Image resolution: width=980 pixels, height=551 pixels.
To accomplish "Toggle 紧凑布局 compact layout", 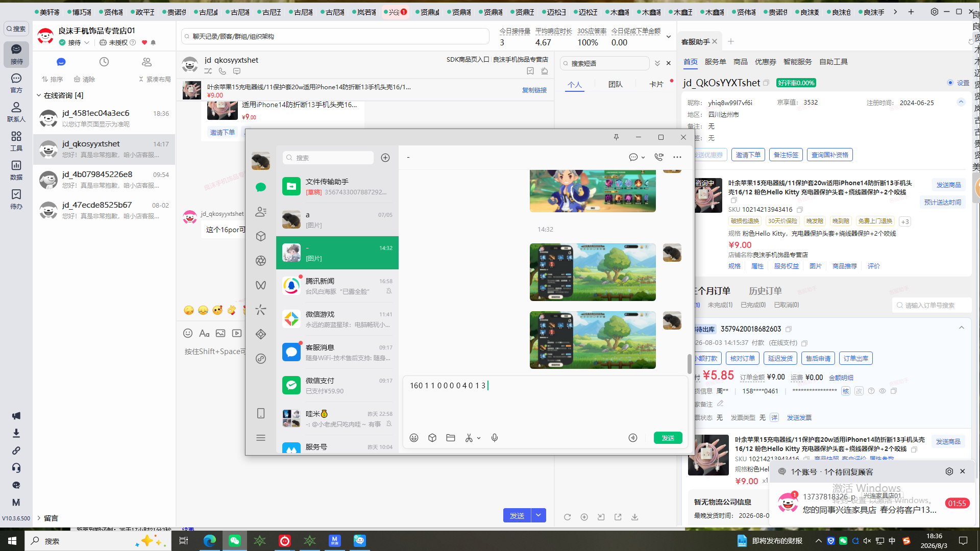I will point(155,79).
